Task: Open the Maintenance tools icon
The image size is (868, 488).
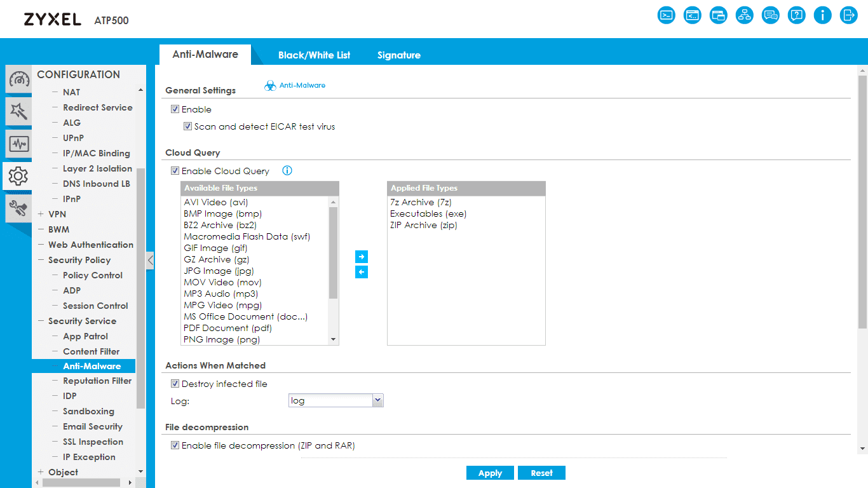Action: [19, 208]
